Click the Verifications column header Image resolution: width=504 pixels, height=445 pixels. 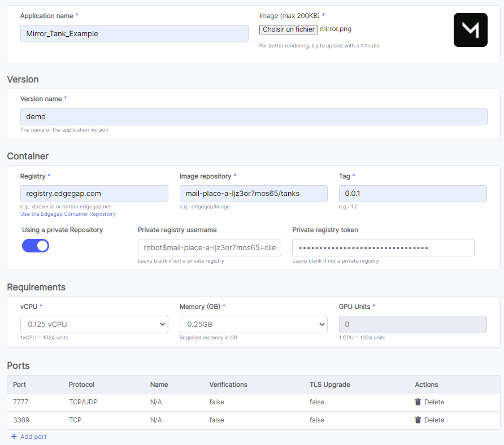click(x=228, y=385)
